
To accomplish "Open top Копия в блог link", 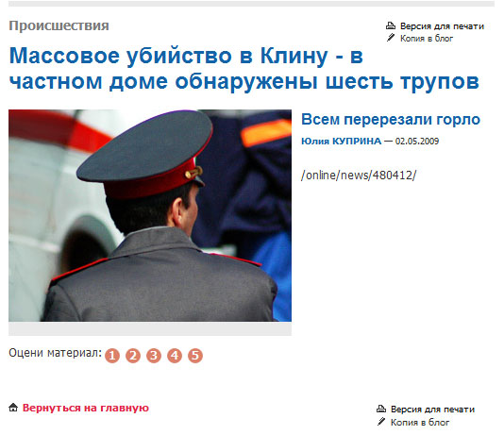I will pos(427,39).
